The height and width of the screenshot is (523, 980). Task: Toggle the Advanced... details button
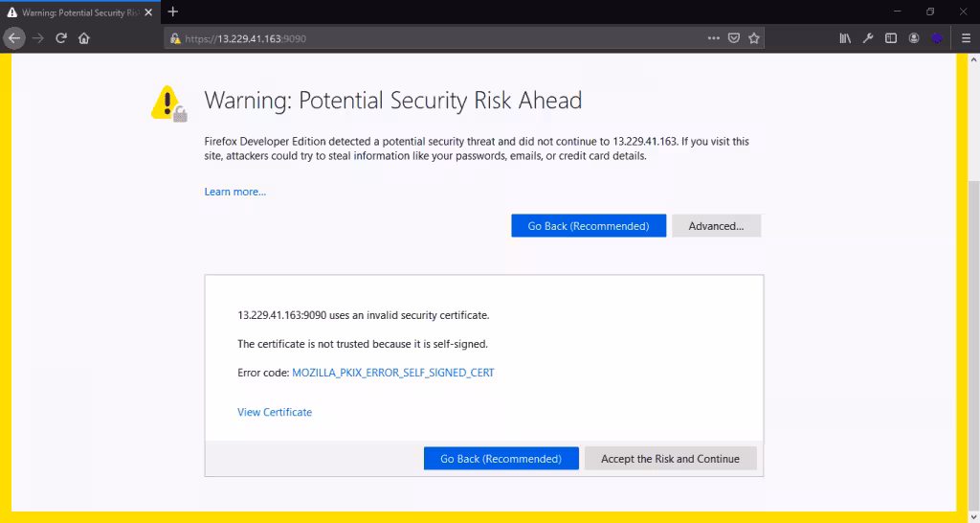coord(716,226)
